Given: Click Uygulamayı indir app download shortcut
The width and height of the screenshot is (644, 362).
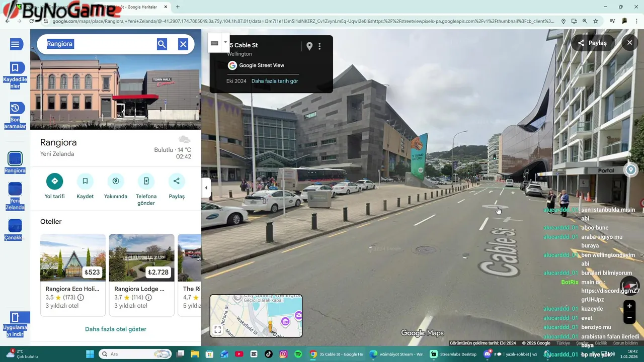Looking at the screenshot, I should [15, 324].
